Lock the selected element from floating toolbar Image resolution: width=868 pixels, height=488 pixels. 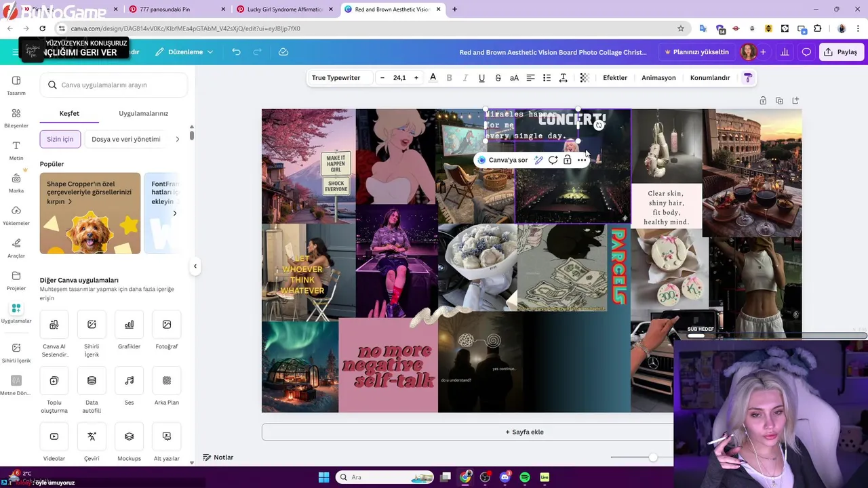coord(567,160)
